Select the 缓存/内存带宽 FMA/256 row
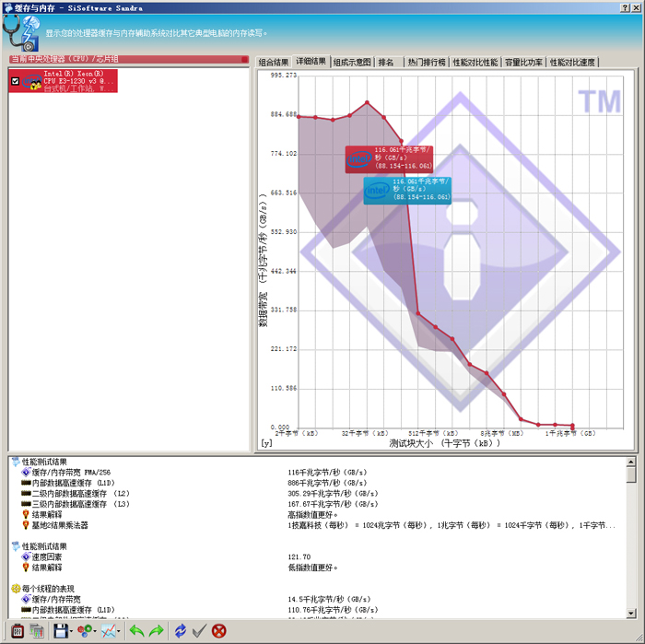The height and width of the screenshot is (644, 645). pos(317,472)
